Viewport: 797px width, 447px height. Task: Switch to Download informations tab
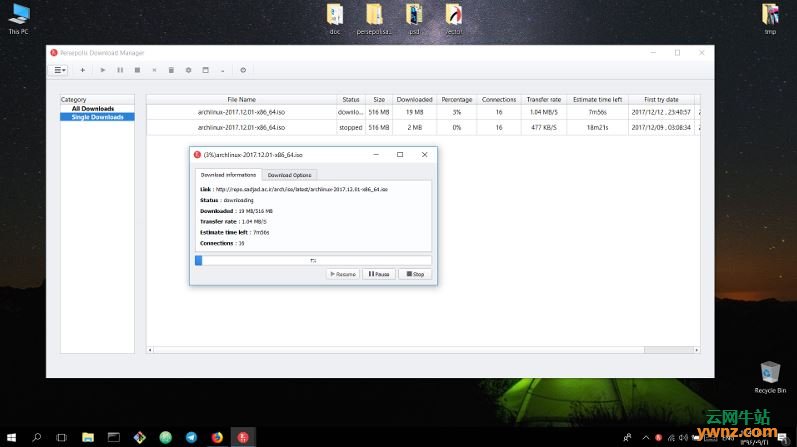coord(228,175)
